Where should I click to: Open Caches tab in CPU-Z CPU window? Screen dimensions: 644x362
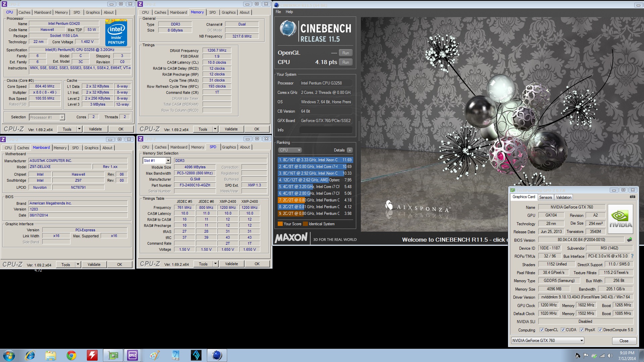click(x=24, y=12)
